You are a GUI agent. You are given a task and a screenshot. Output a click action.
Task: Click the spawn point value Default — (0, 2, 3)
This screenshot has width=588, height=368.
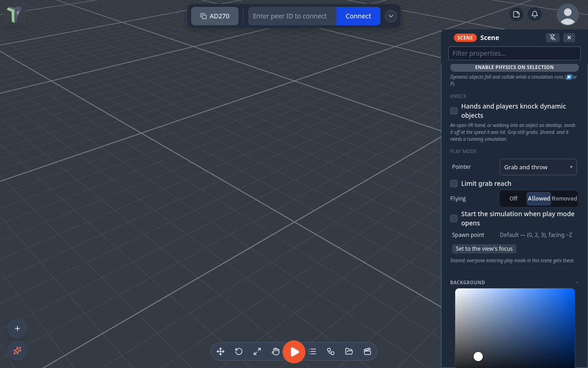click(x=536, y=235)
